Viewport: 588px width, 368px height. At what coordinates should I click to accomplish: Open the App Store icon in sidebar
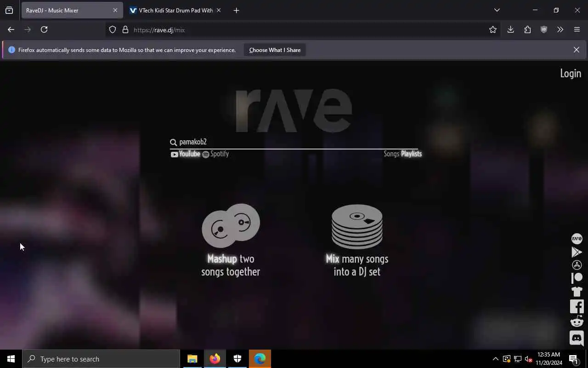(577, 265)
